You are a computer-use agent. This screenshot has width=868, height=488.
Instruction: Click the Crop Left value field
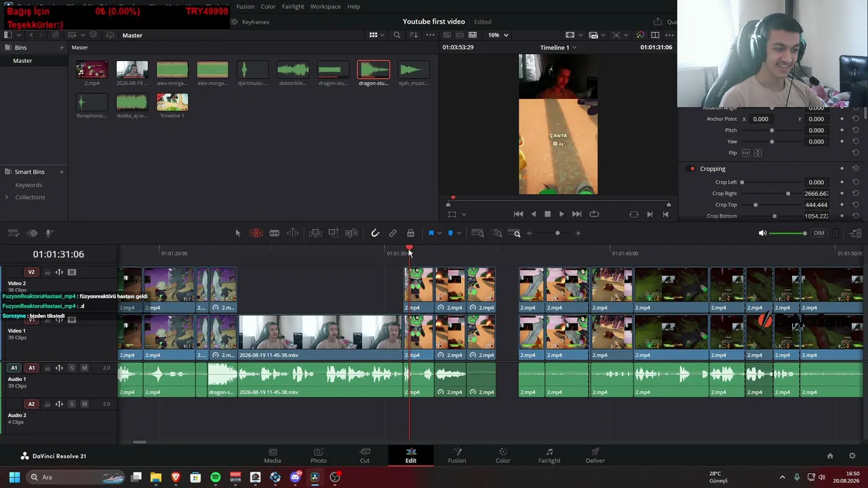pos(816,182)
